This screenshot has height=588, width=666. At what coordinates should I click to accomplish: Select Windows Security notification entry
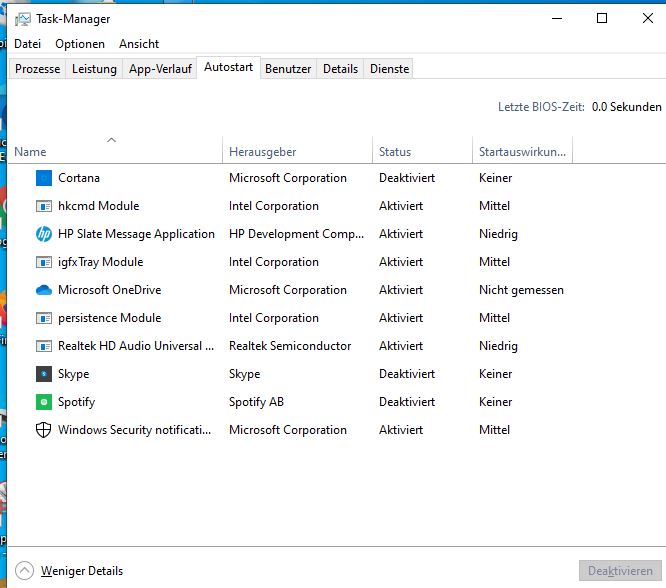pos(134,430)
